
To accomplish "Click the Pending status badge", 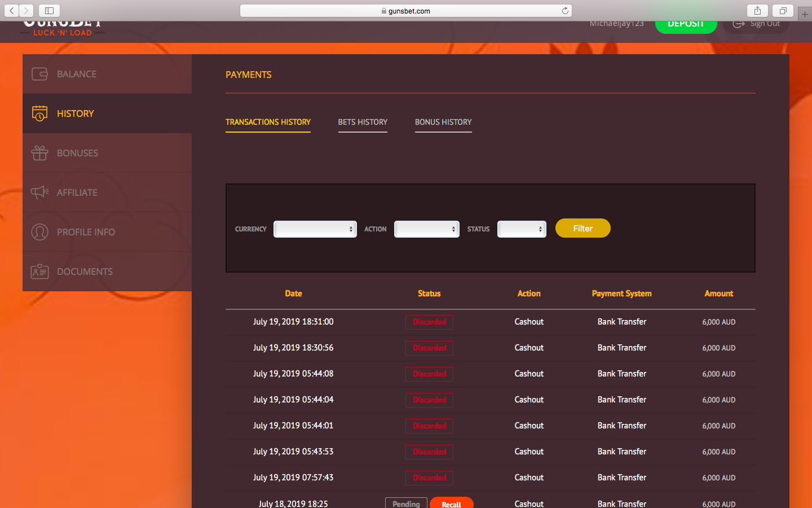I will tap(406, 503).
